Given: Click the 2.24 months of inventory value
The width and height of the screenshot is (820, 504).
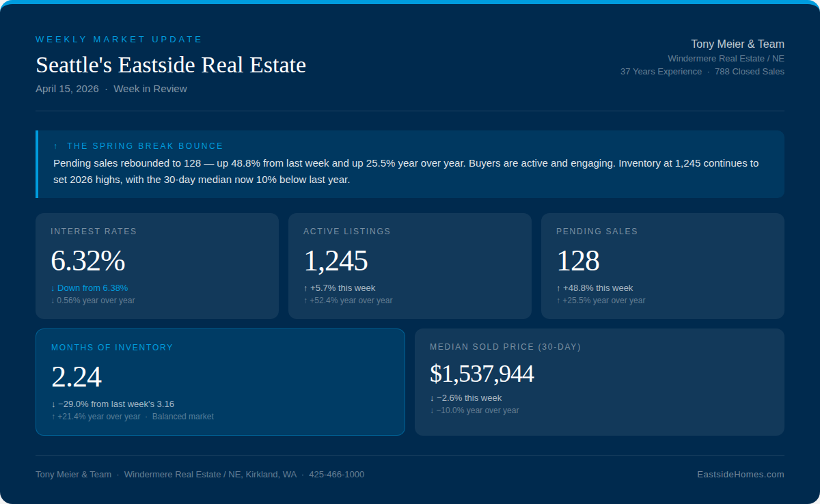Looking at the screenshot, I should [x=77, y=377].
